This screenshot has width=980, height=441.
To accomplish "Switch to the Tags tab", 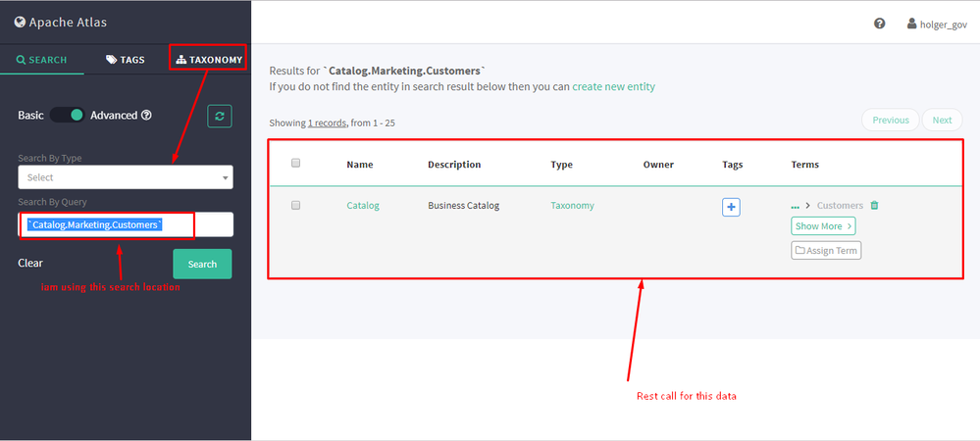I will [126, 60].
